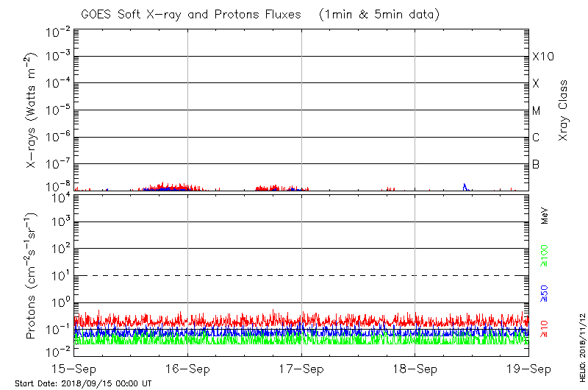Image resolution: width=588 pixels, height=390 pixels.
Task: Click the 'M' X-ray class label
Action: (x=537, y=110)
